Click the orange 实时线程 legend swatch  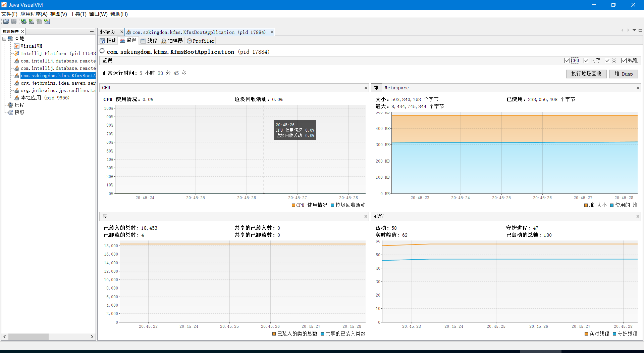[x=586, y=334]
